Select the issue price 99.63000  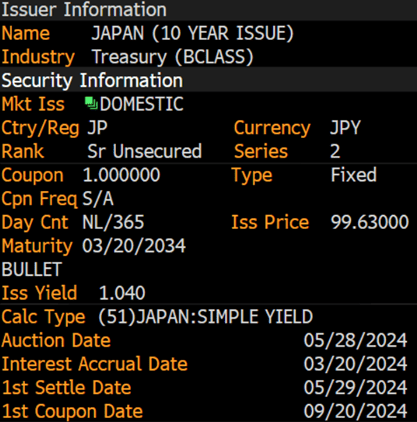pos(370,223)
